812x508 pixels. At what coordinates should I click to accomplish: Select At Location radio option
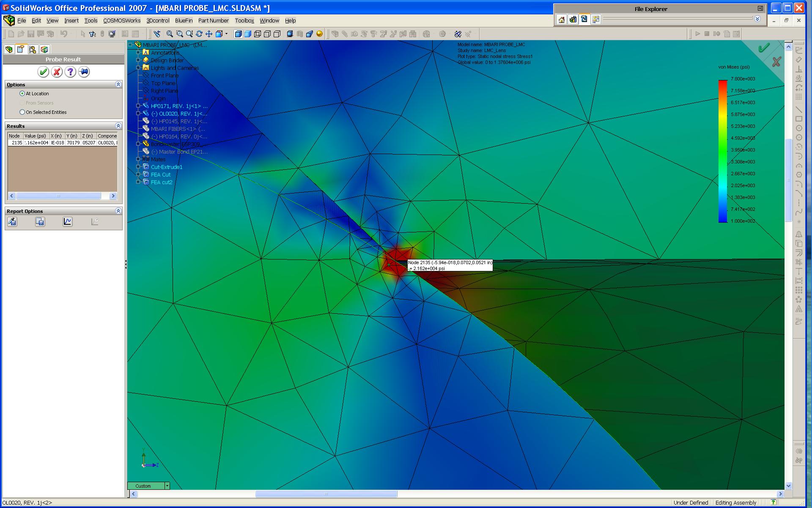click(22, 94)
